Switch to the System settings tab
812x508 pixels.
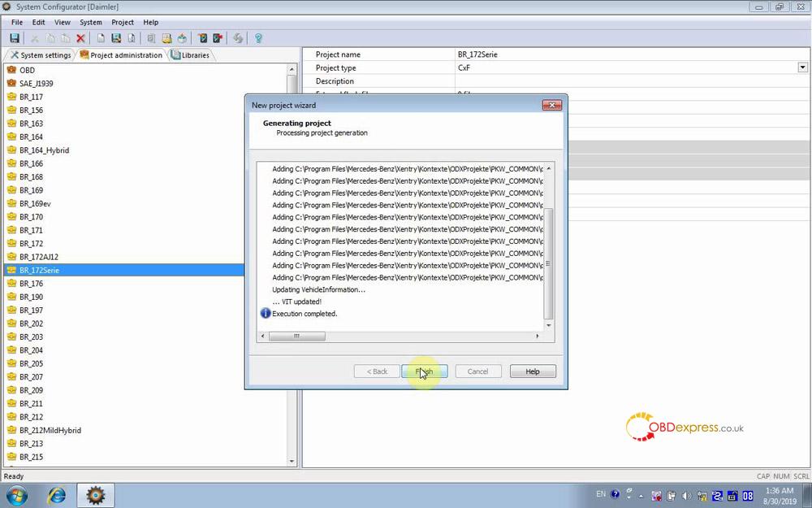tap(41, 55)
